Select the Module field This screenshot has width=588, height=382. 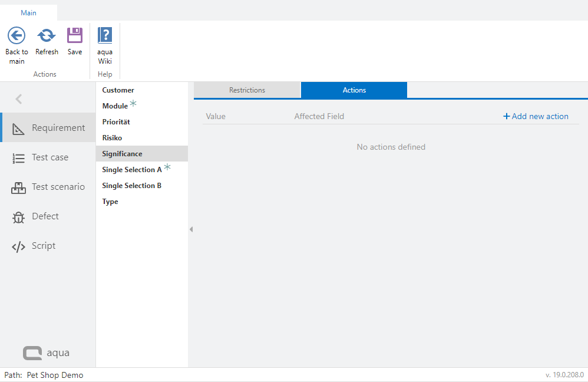115,106
